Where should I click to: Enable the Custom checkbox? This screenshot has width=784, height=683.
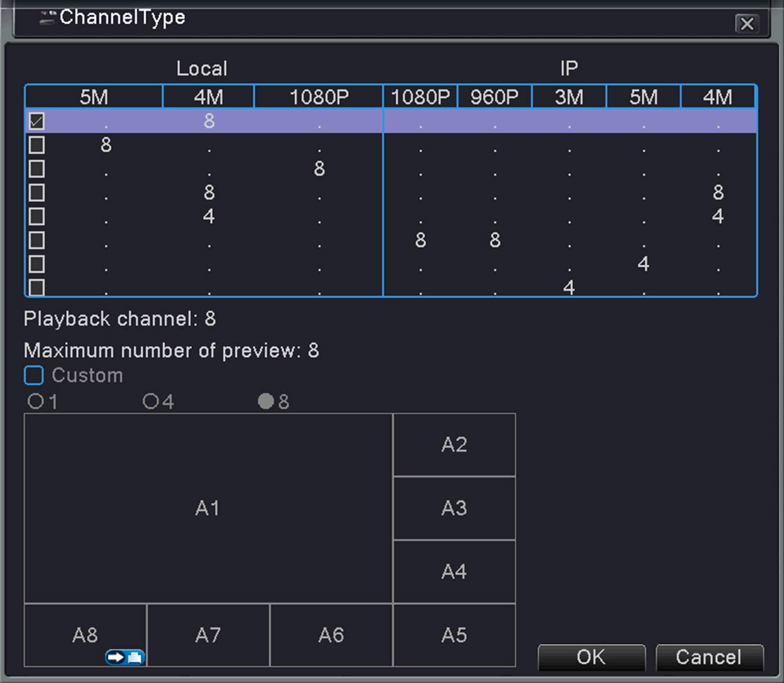(x=34, y=375)
